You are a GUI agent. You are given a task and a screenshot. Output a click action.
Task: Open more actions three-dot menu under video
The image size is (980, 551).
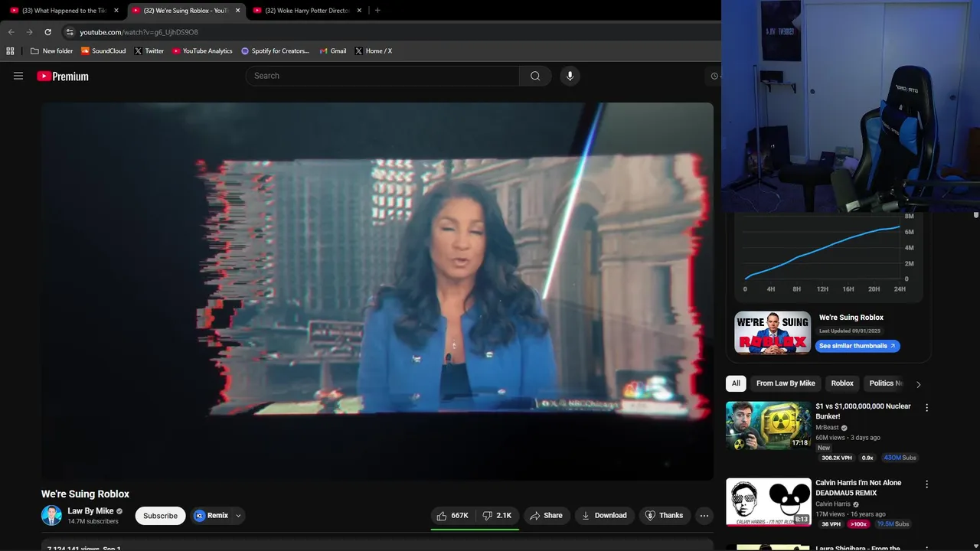point(704,516)
